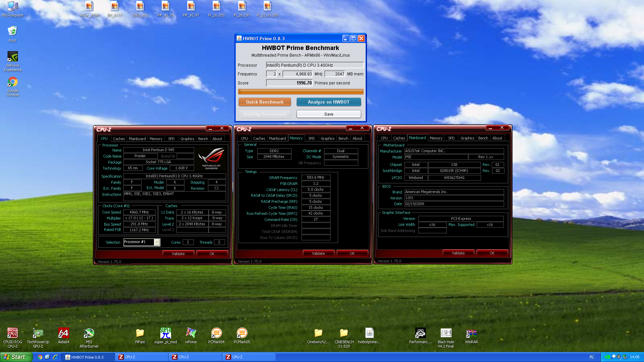
Task: Open Mainboard tab in left CPU-Z window
Action: tap(137, 139)
